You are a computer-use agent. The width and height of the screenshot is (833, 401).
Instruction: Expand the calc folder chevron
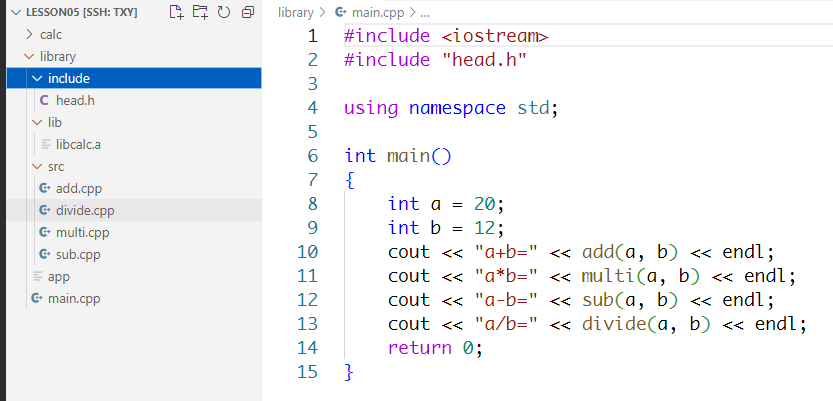point(29,35)
